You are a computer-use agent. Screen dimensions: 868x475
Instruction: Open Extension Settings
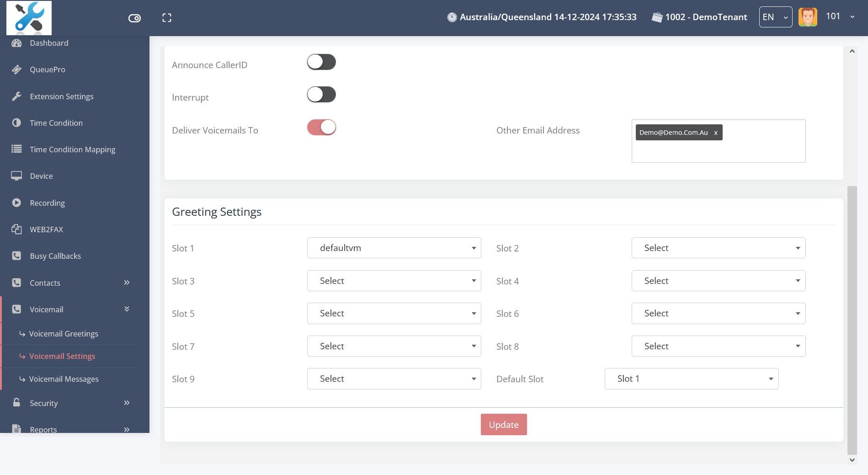click(61, 96)
